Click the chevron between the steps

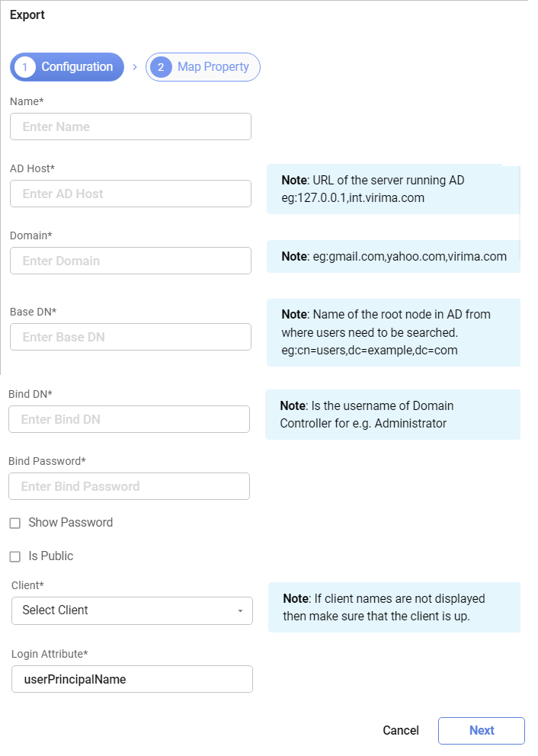coord(135,67)
